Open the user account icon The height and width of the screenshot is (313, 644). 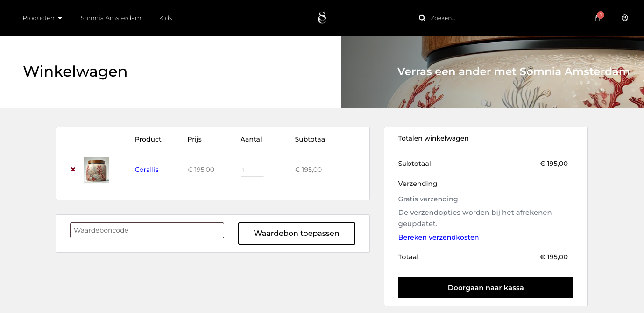pos(625,18)
